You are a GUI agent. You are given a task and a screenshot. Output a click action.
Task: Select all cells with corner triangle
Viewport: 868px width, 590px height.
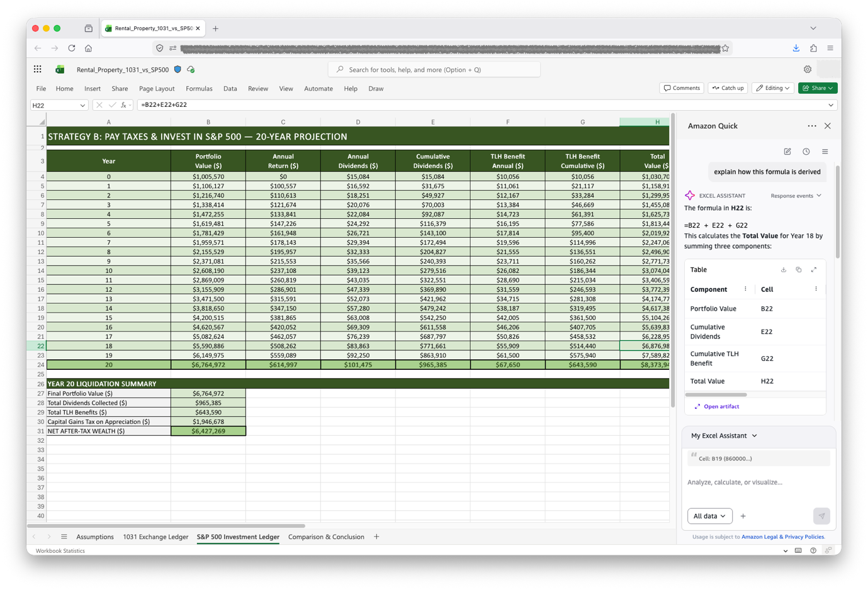42,122
